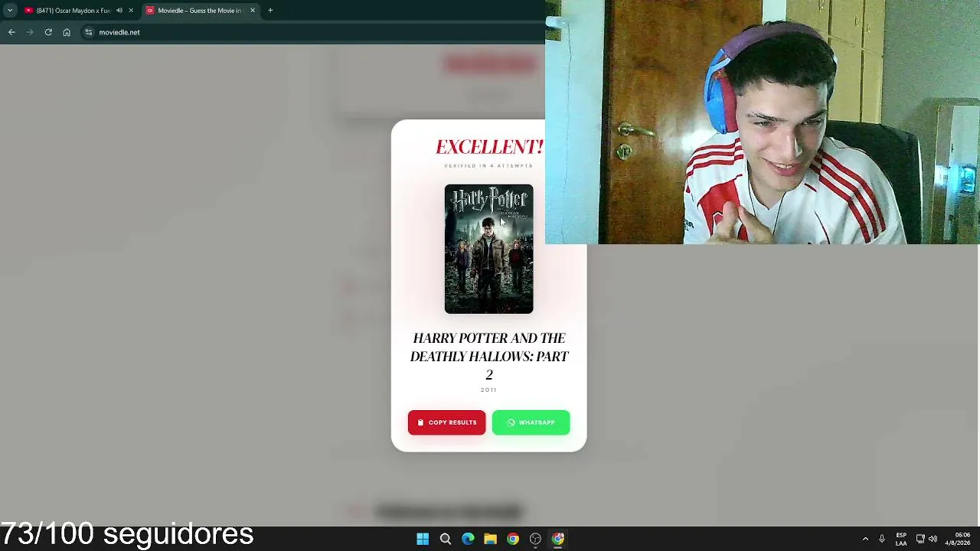Change the ESP LAA keyboard language
This screenshot has height=551, width=980.
click(x=901, y=539)
